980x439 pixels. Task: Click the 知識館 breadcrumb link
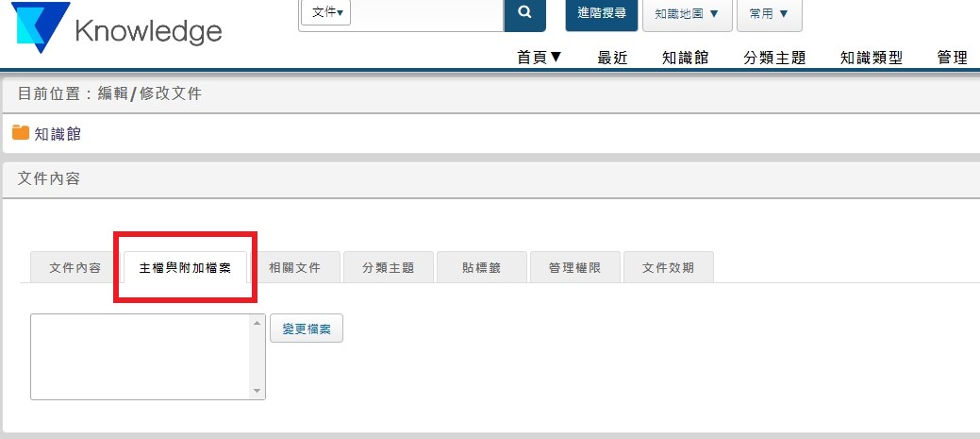tap(58, 134)
